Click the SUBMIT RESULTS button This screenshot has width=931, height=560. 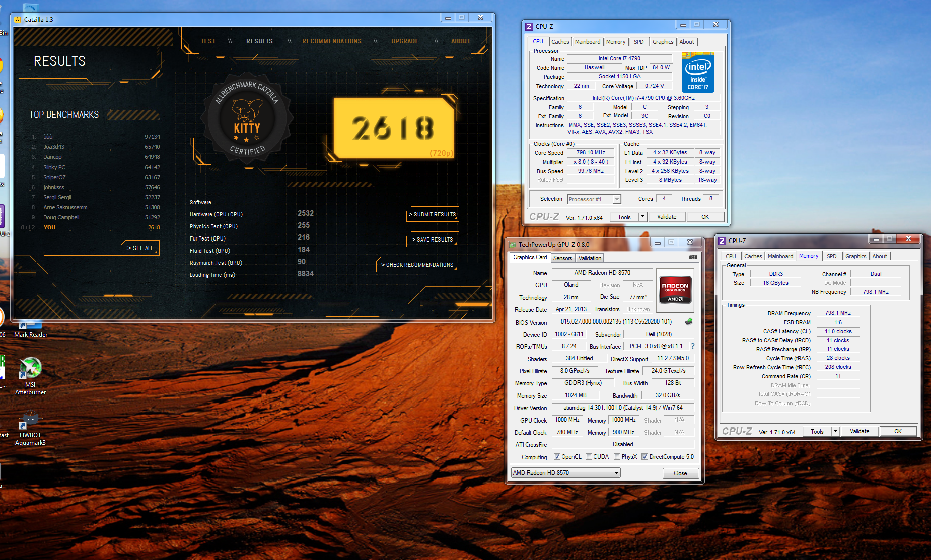coord(433,214)
